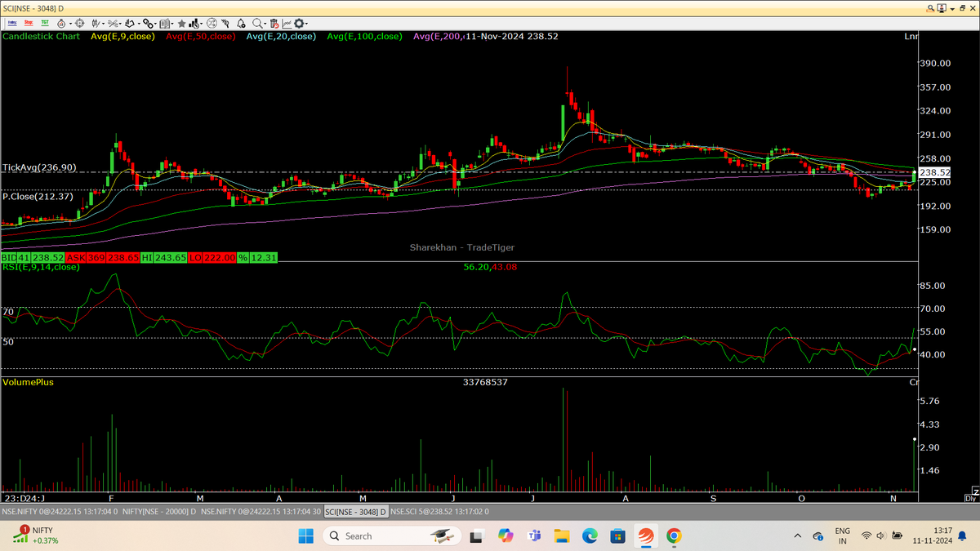Click the circular shuffle arrows icon
Image resolution: width=980 pixels, height=551 pixels.
coord(212,24)
